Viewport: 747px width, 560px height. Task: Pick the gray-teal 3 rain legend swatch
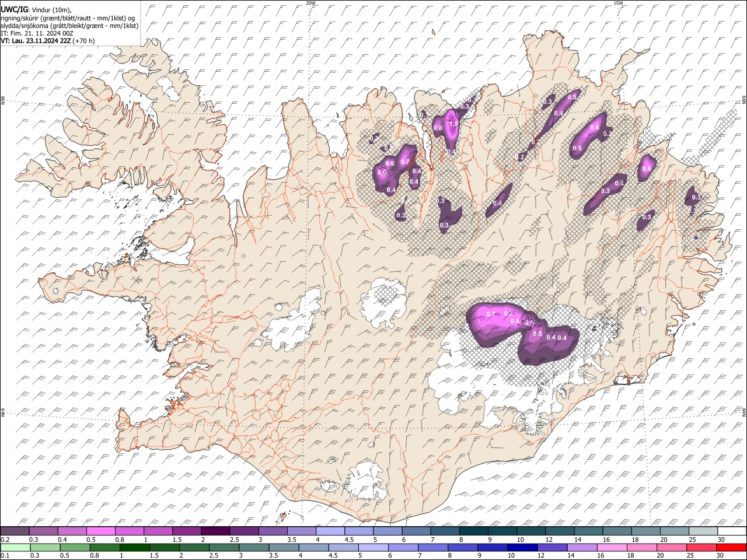click(253, 547)
